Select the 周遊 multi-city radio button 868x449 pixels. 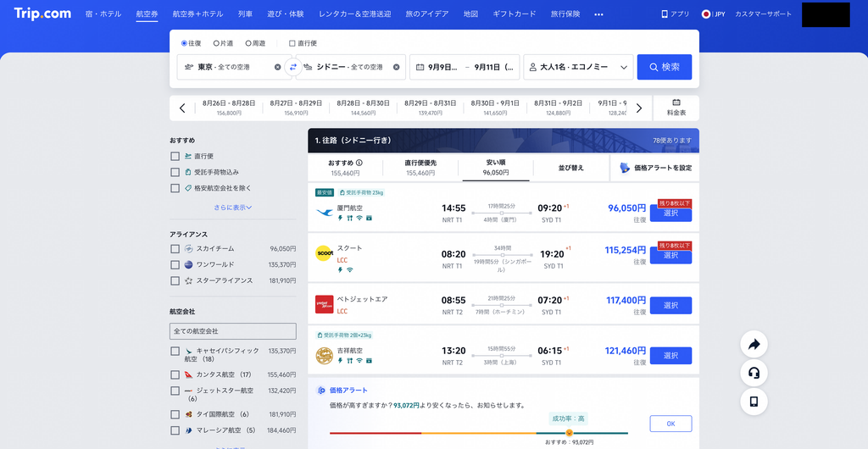[x=248, y=43]
